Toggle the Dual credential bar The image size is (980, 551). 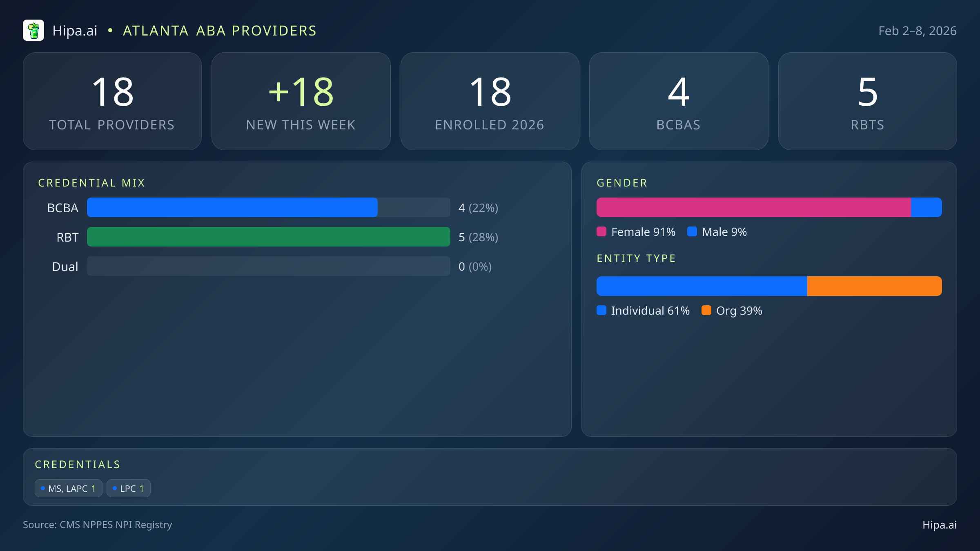(x=269, y=266)
